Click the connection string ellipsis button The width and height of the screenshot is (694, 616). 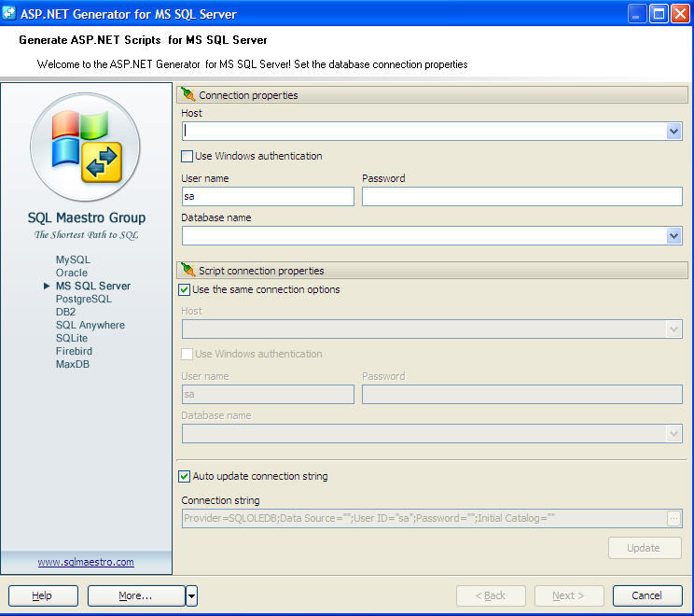tap(673, 519)
